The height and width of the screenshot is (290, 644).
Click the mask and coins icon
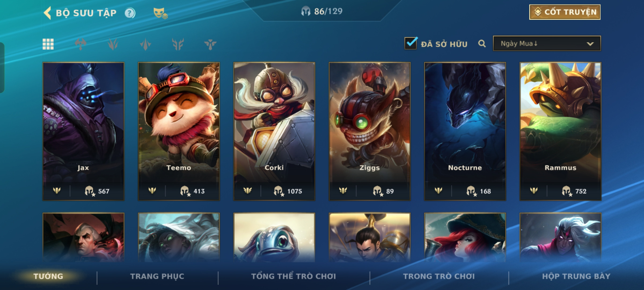coord(160,13)
